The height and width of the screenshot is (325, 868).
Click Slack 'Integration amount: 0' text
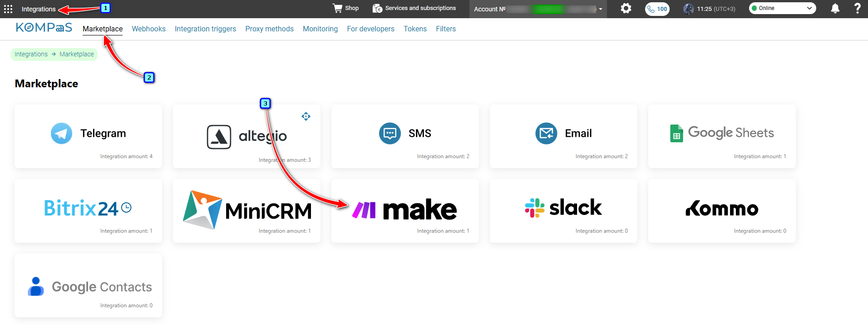[x=602, y=231]
